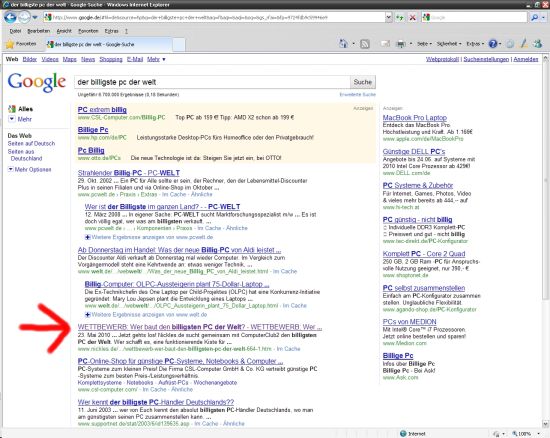Viewport: 550px width, 438px height.
Task: Expand the Mehr search types in sidebar
Action: (20, 119)
